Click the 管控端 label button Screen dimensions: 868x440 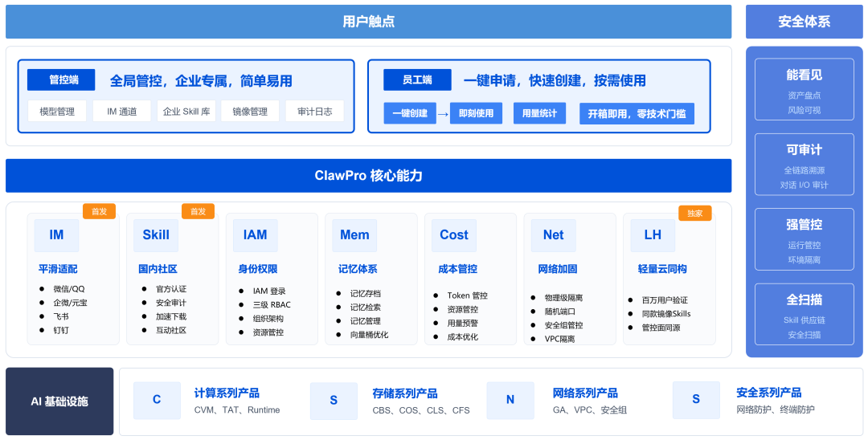(61, 79)
